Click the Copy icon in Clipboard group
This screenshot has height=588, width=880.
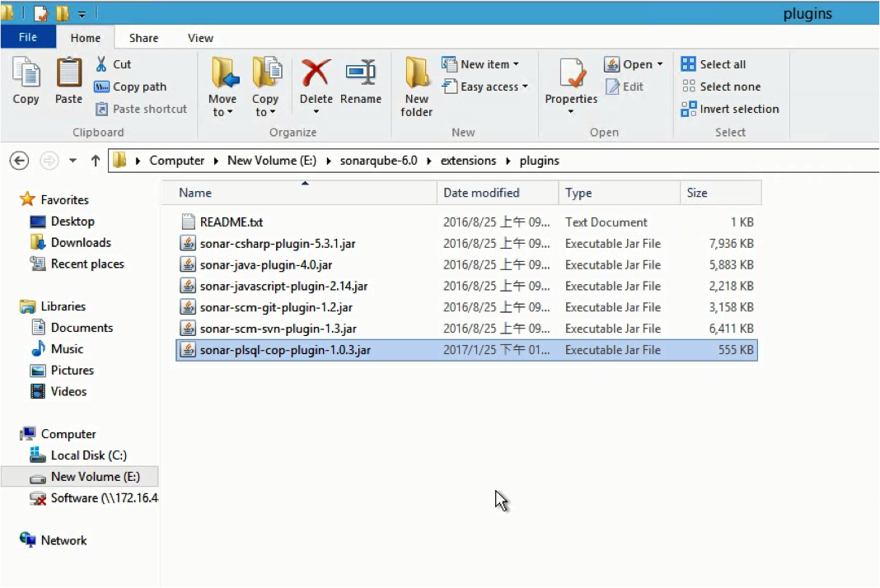coord(26,73)
